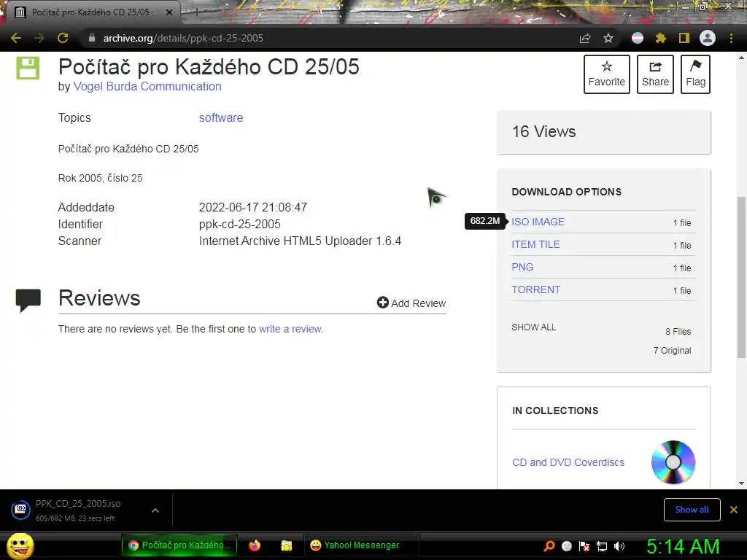The width and height of the screenshot is (747, 560).
Task: Click the write a review link
Action: click(x=290, y=329)
